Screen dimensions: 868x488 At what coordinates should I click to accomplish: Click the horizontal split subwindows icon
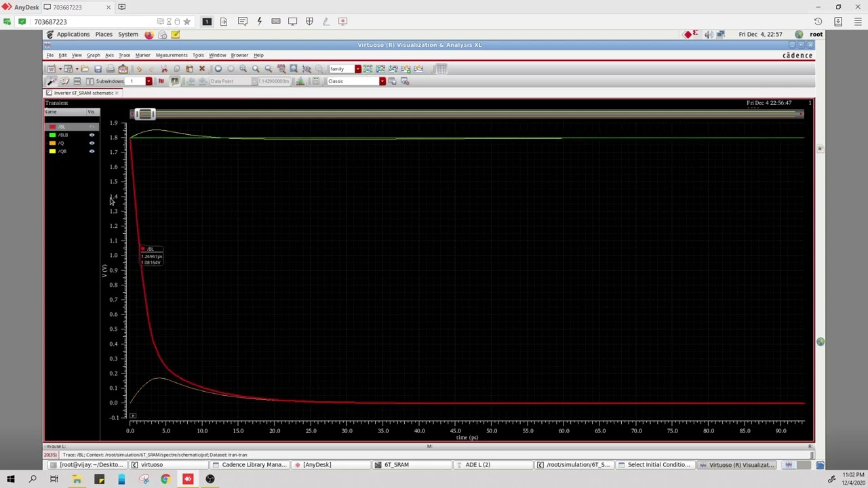(77, 81)
